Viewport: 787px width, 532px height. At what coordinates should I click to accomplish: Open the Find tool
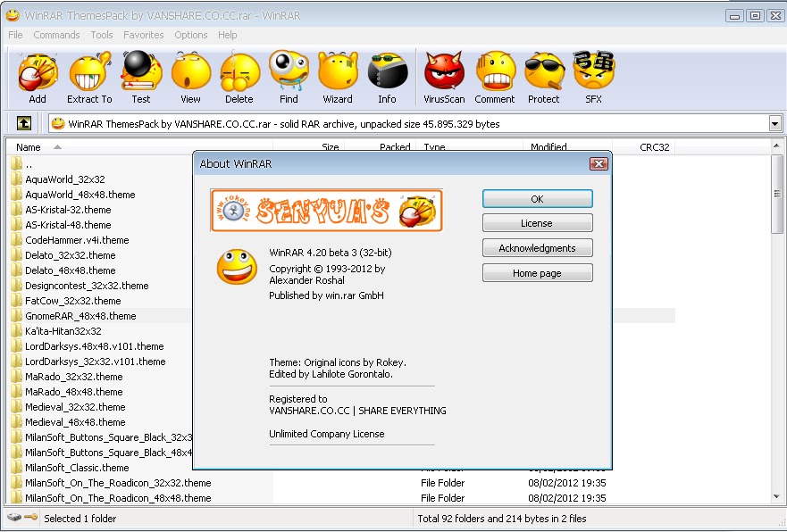point(289,78)
